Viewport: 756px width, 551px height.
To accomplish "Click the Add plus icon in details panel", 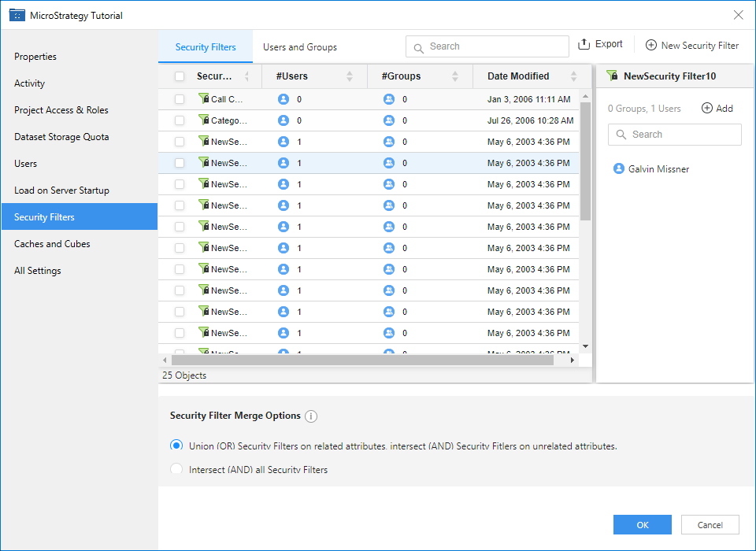I will click(x=707, y=109).
